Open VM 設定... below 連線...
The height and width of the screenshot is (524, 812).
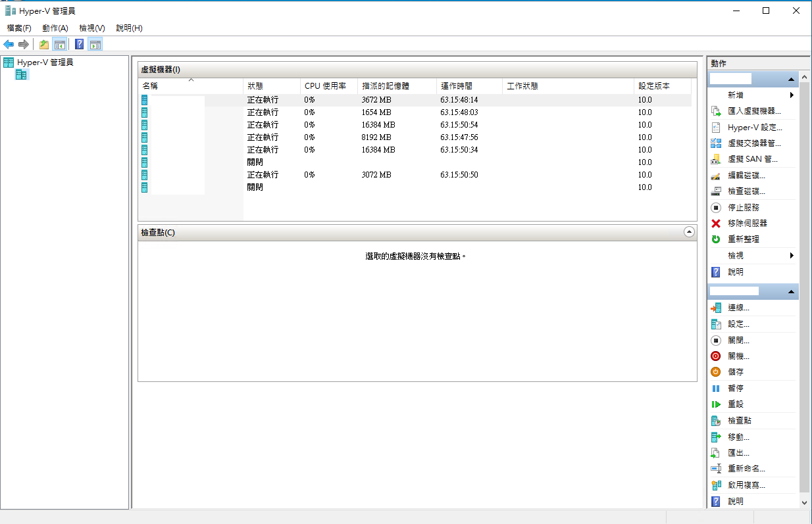[738, 324]
